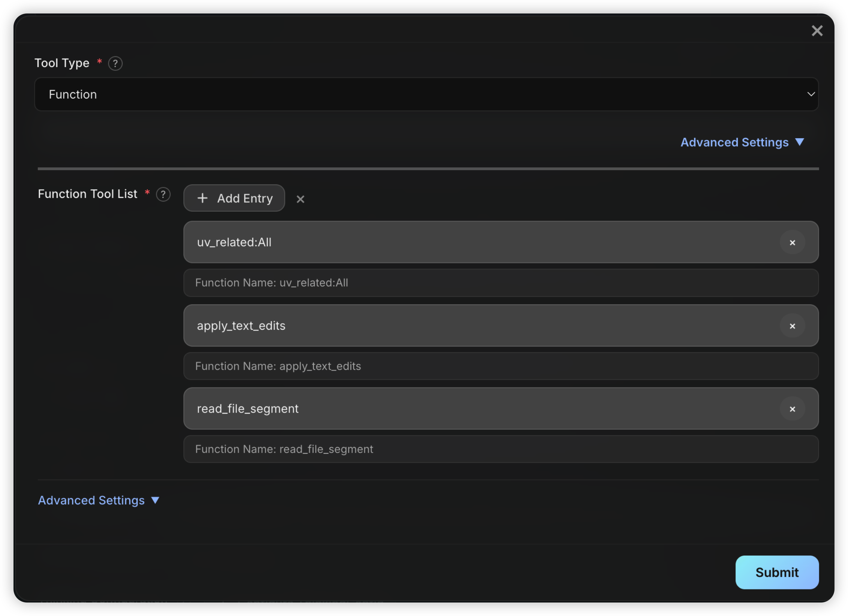The image size is (848, 616).
Task: Click the Tool Type dropdown chevron arrow
Action: (x=811, y=94)
